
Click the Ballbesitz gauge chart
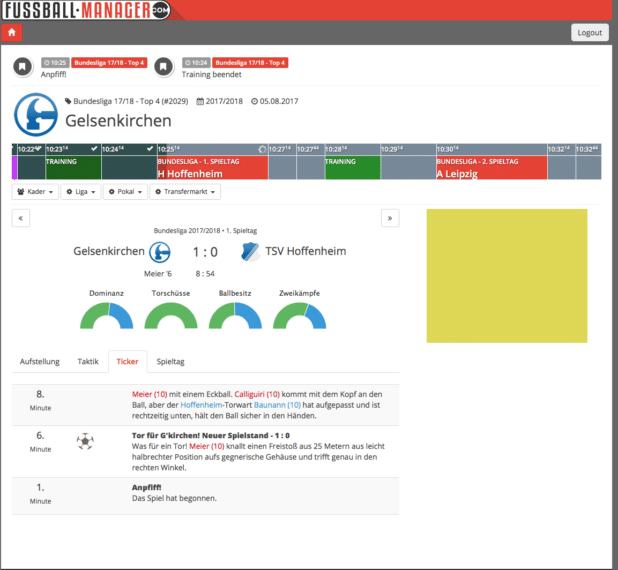coord(235,315)
